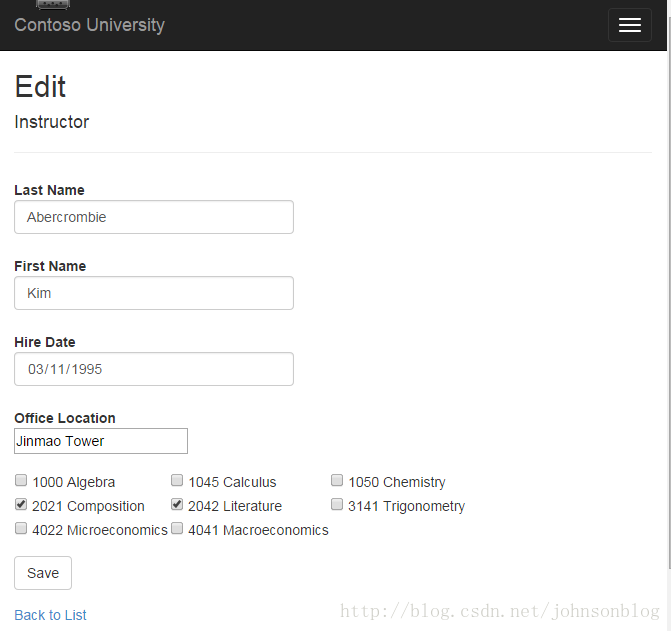Image resolution: width=671 pixels, height=631 pixels.
Task: Tick the 3141 Trigonometry checkbox
Action: 337,504
